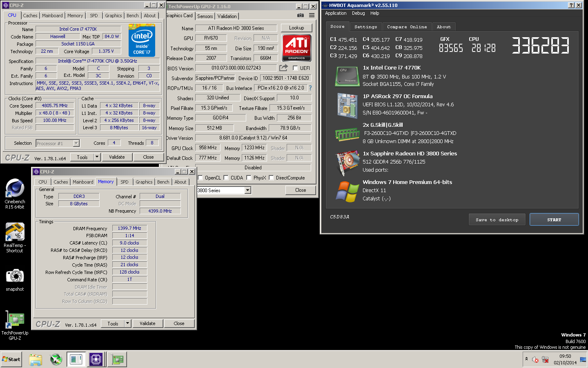Open GPU-Z Validation tab
588x368 pixels.
point(227,16)
